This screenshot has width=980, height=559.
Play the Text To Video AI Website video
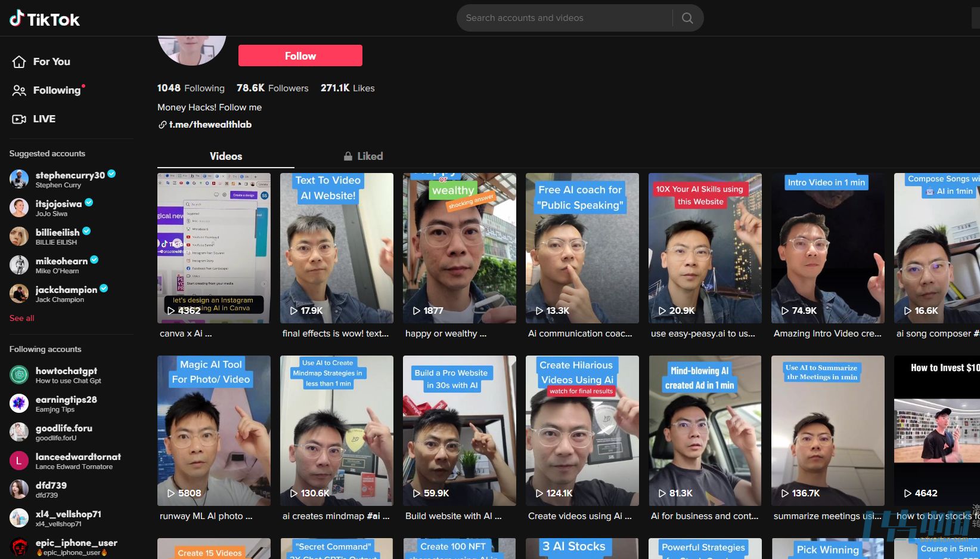336,248
